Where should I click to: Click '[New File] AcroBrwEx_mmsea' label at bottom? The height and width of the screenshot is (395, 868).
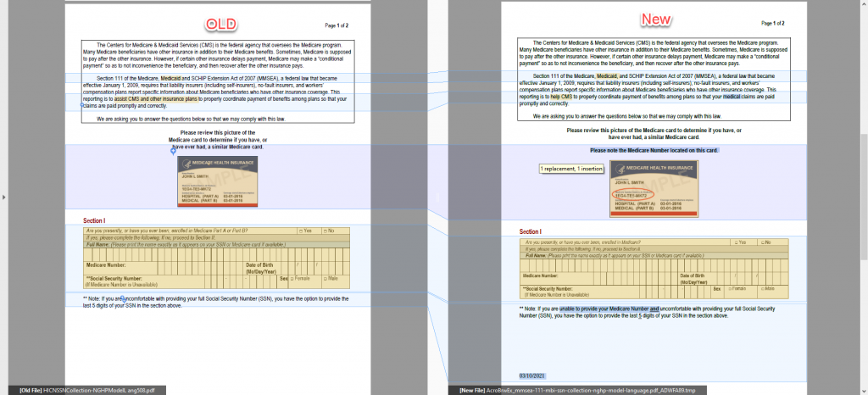576,391
